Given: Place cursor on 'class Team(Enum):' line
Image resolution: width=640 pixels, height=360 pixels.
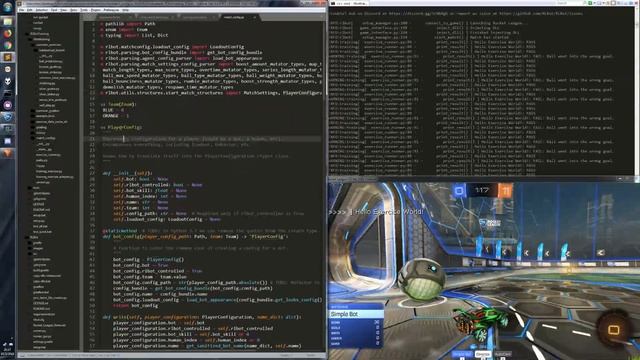Looking at the screenshot, I should coord(118,104).
